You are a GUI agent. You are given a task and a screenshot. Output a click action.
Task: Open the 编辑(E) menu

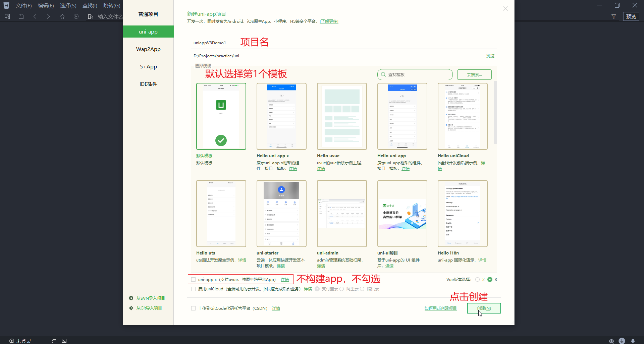coord(46,6)
